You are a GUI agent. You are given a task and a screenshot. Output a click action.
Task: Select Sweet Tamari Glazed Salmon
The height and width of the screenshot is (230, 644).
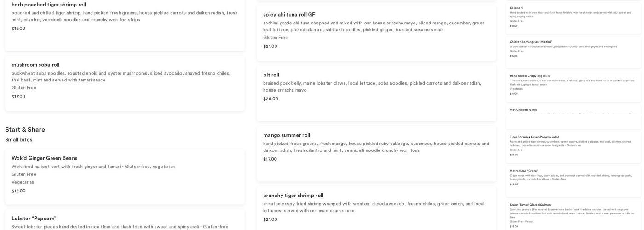[x=530, y=205]
